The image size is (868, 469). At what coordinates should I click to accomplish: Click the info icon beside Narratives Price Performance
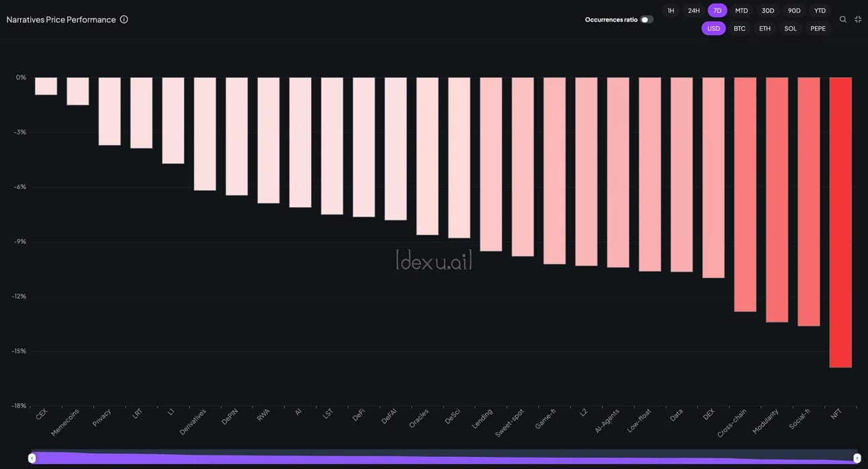[x=124, y=19]
